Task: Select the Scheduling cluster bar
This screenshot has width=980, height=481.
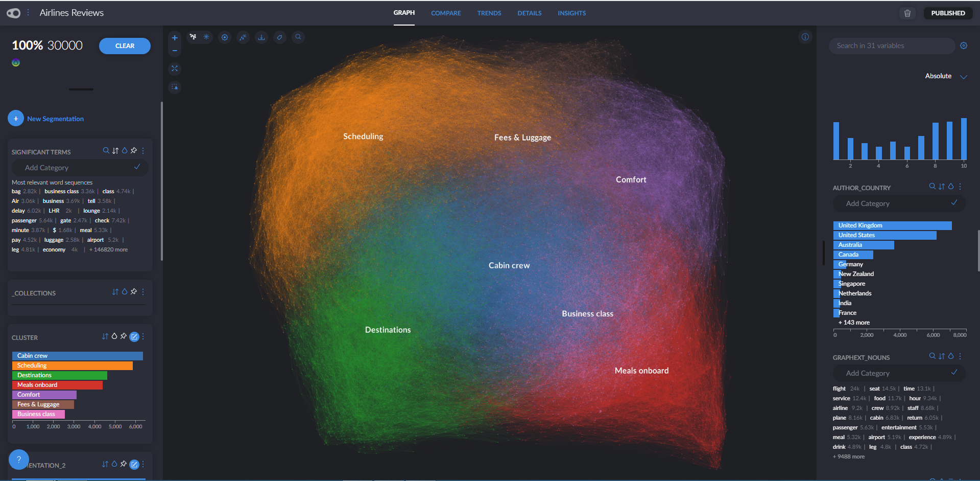Action: tap(73, 365)
